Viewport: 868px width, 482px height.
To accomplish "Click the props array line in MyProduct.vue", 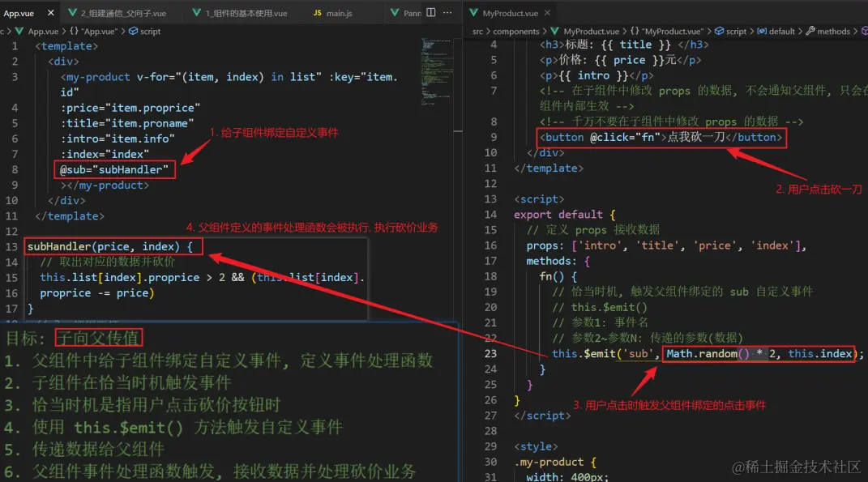I will point(666,245).
